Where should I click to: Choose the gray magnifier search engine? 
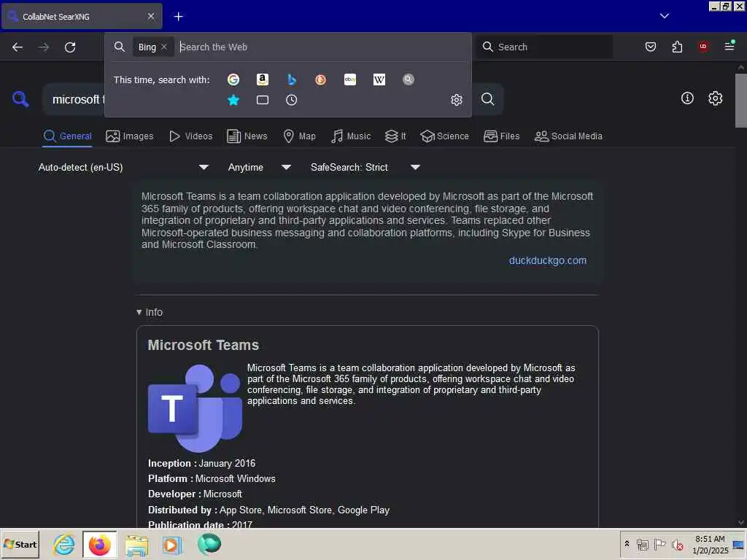click(x=409, y=79)
